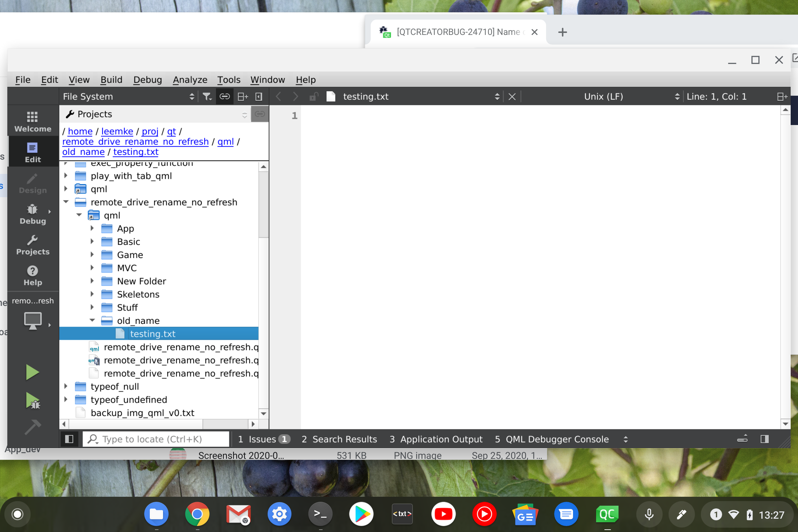Open the Build menu
The image size is (798, 532).
click(x=111, y=80)
